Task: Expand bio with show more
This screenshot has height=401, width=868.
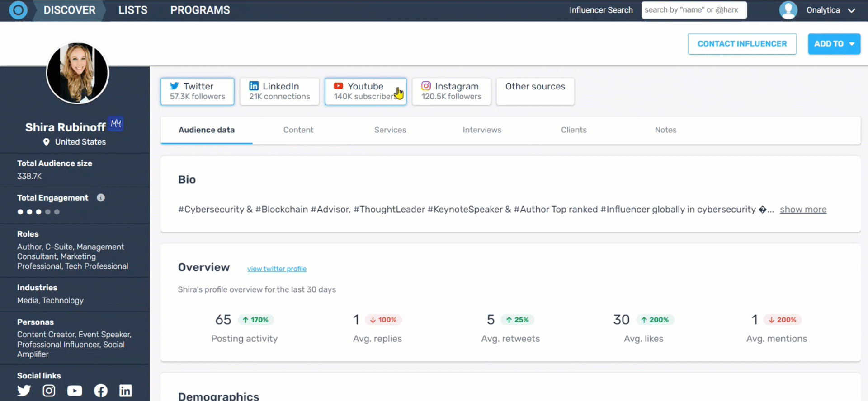Action: tap(803, 210)
